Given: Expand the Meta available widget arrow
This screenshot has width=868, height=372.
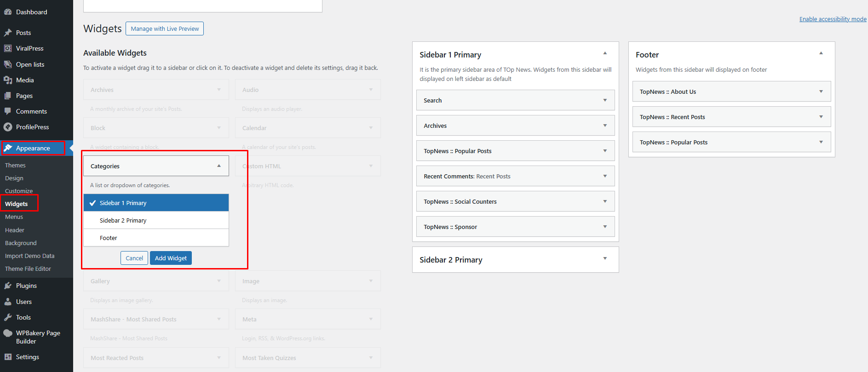Looking at the screenshot, I should pyautogui.click(x=371, y=319).
